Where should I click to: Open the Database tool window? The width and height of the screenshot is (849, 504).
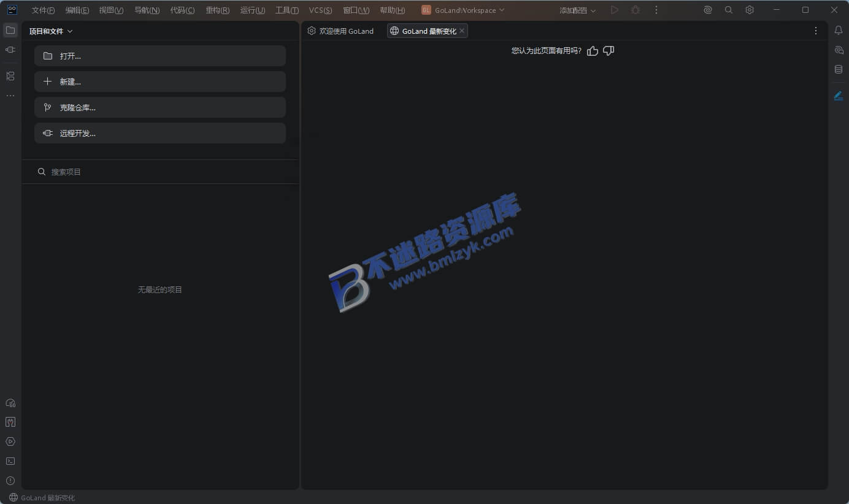pyautogui.click(x=839, y=69)
